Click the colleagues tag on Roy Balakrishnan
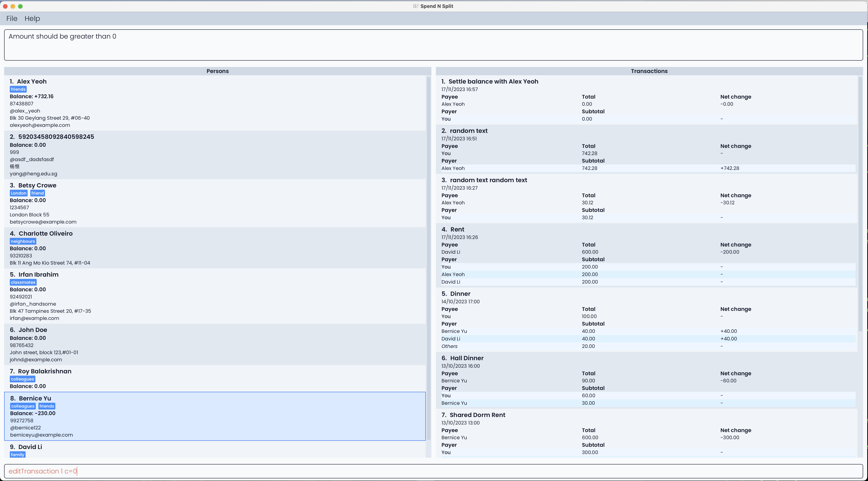The image size is (868, 481). tap(22, 379)
